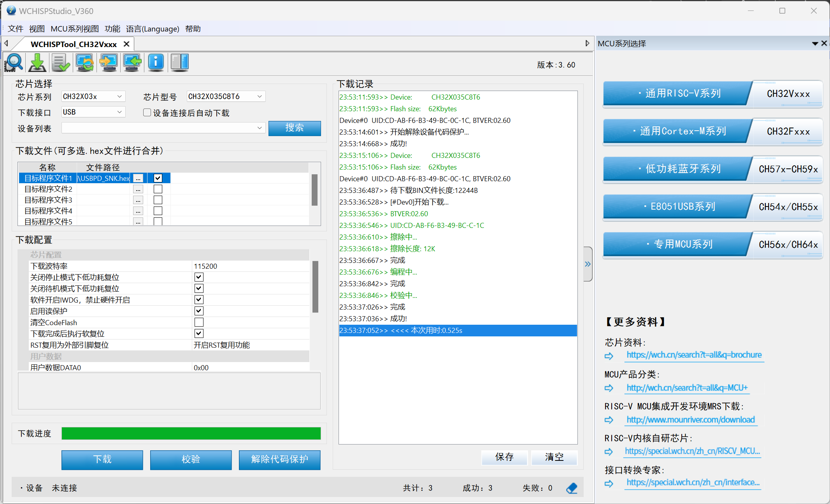Select 低功耗蓝牙系列 CH57x-CH59x

(713, 169)
